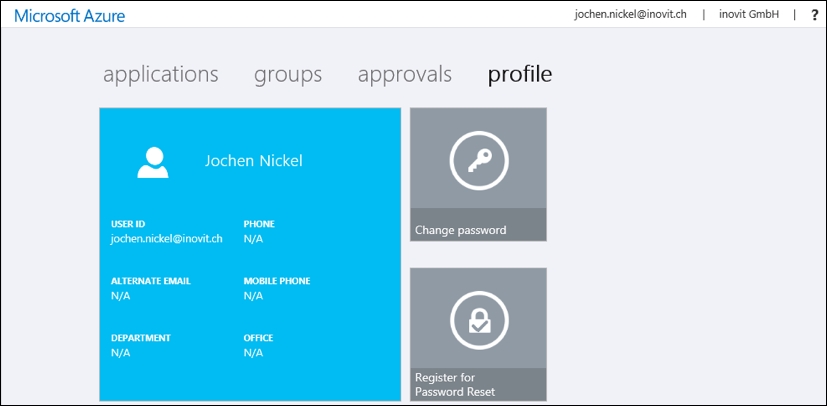Switch to the applications tab
Screen dimensions: 827x406
coord(160,74)
